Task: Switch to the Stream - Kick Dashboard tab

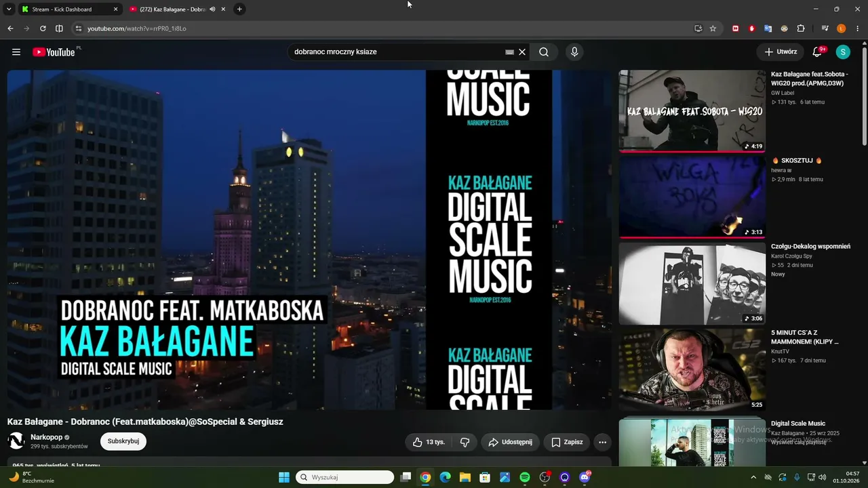Action: pos(68,9)
